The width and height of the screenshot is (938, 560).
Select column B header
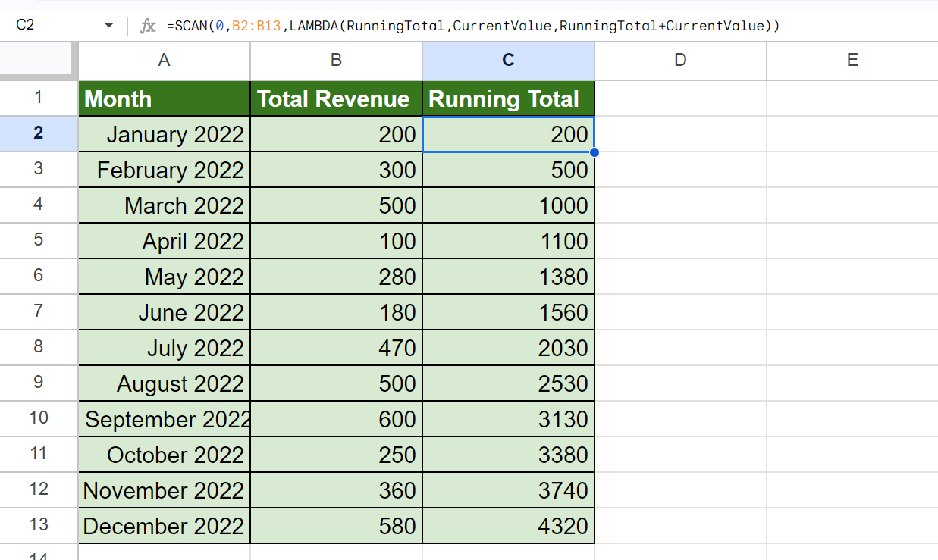(336, 61)
